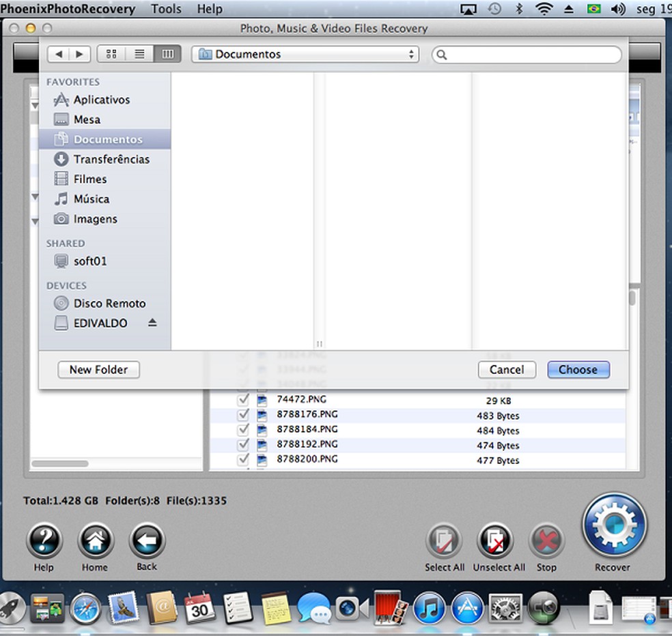Click the Wi-Fi menu bar icon
The image size is (672, 636).
pyautogui.click(x=544, y=9)
